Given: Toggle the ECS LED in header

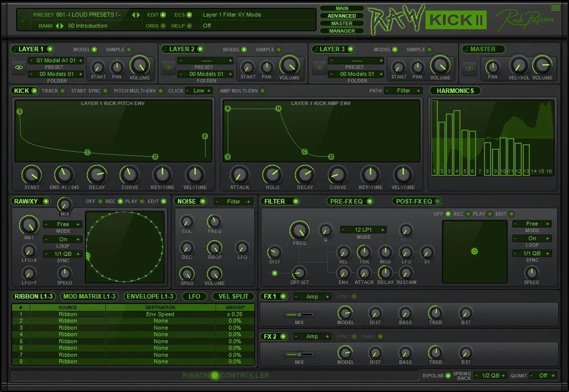Looking at the screenshot, I should tap(189, 15).
